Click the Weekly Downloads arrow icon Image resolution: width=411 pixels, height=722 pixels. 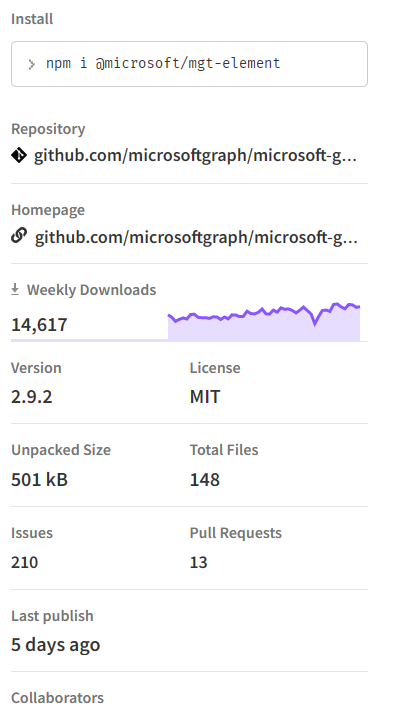pyautogui.click(x=15, y=290)
